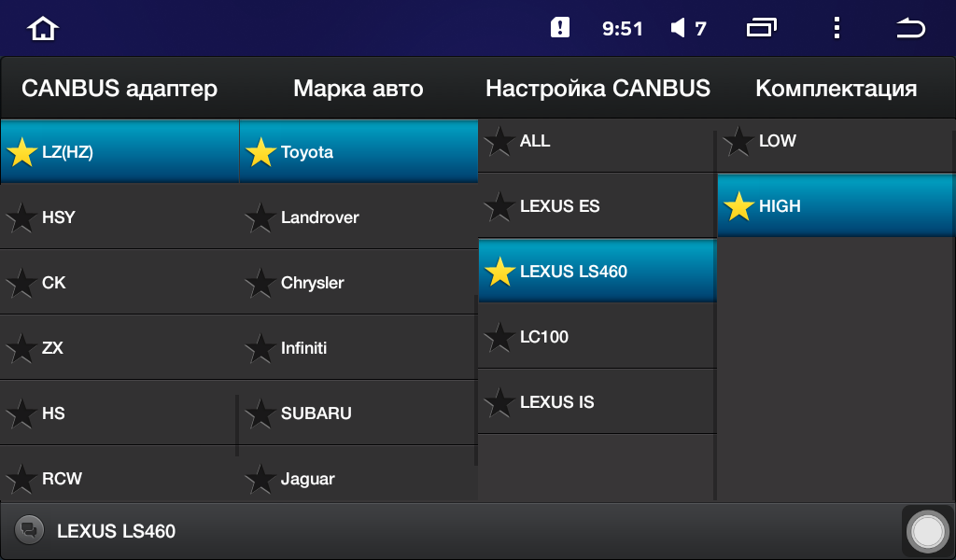Tap the chat bubble icon beside LEXUS LS460
Viewport: 956px width, 560px height.
coord(29,529)
